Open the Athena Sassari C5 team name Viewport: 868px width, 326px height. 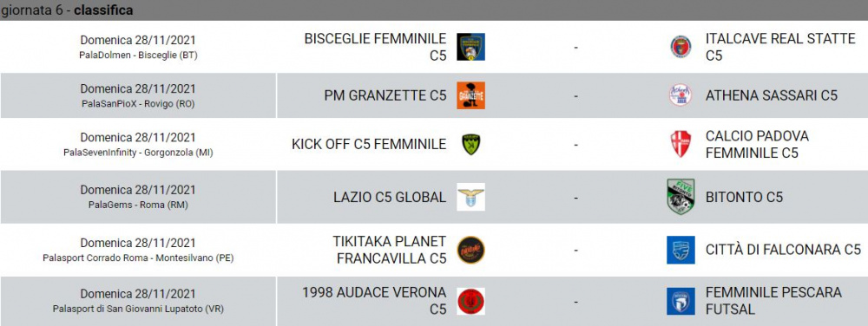pyautogui.click(x=772, y=95)
